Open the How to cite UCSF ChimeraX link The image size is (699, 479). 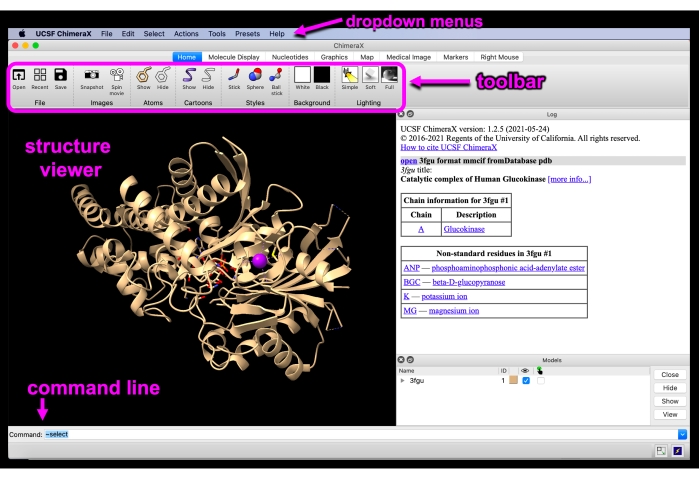pyautogui.click(x=448, y=147)
